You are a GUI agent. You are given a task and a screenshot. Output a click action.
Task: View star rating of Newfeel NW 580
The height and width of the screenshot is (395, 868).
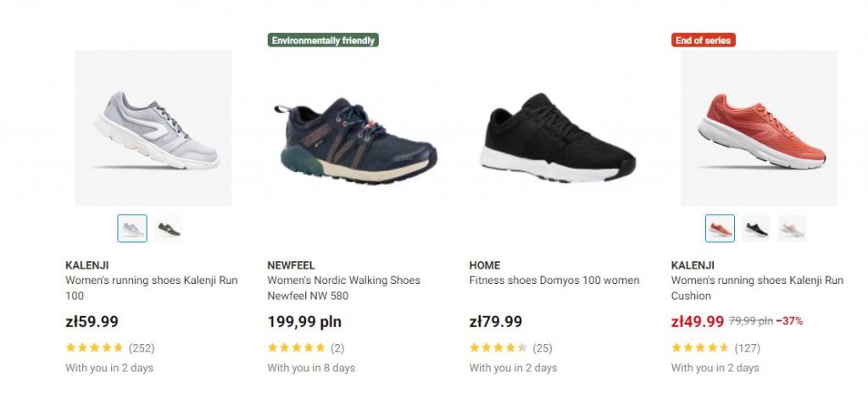296,348
